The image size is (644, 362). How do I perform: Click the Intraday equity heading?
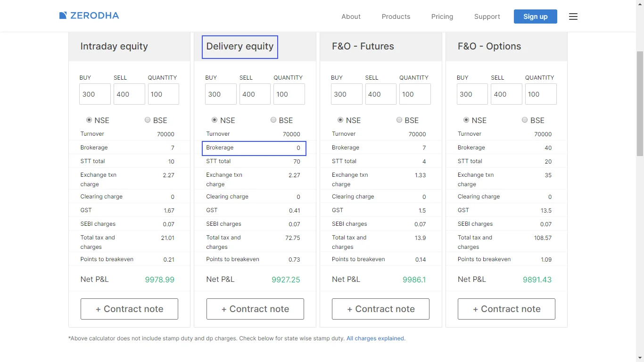pos(114,46)
